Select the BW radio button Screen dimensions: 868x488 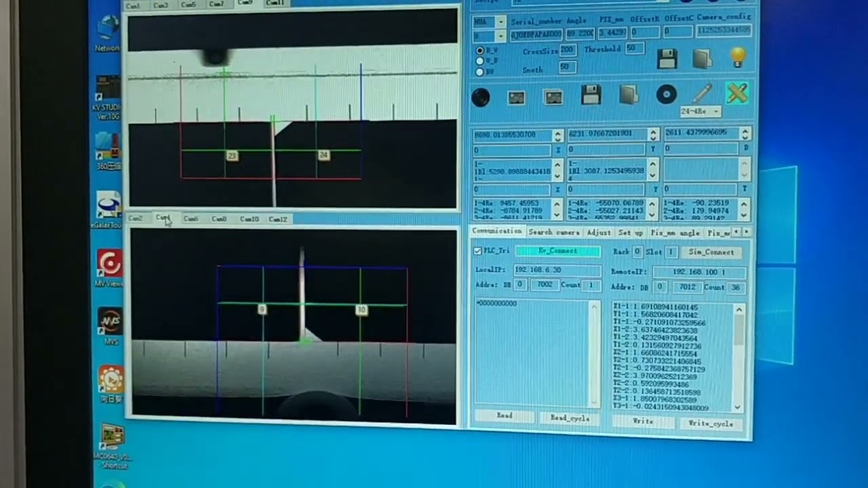tap(480, 71)
